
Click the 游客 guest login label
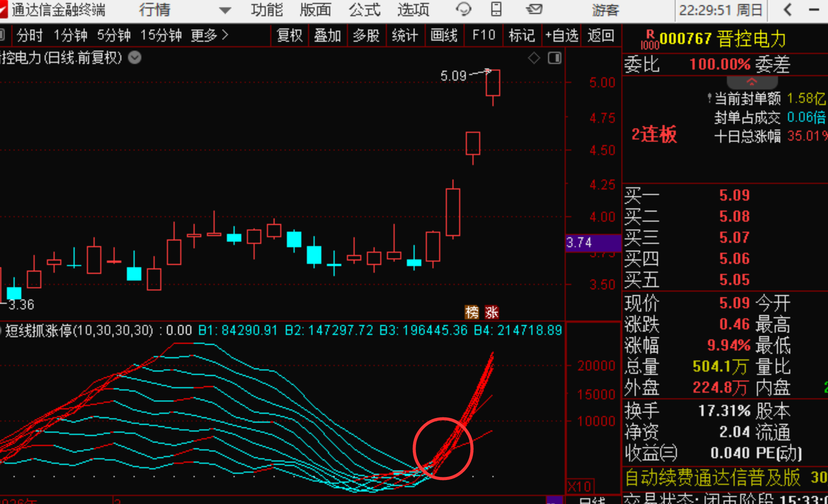605,10
